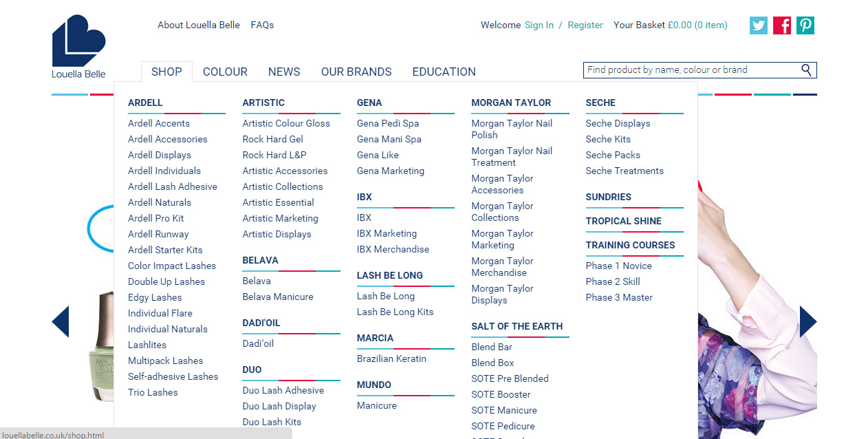This screenshot has height=439, width=868.
Task: Open the MORGAN TAYLOR heading
Action: [x=511, y=103]
